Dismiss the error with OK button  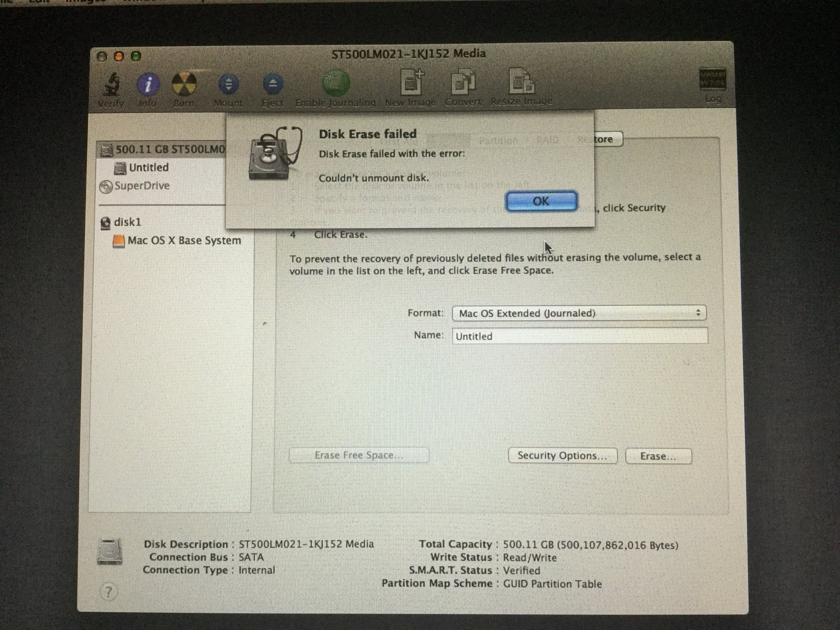pos(541,201)
